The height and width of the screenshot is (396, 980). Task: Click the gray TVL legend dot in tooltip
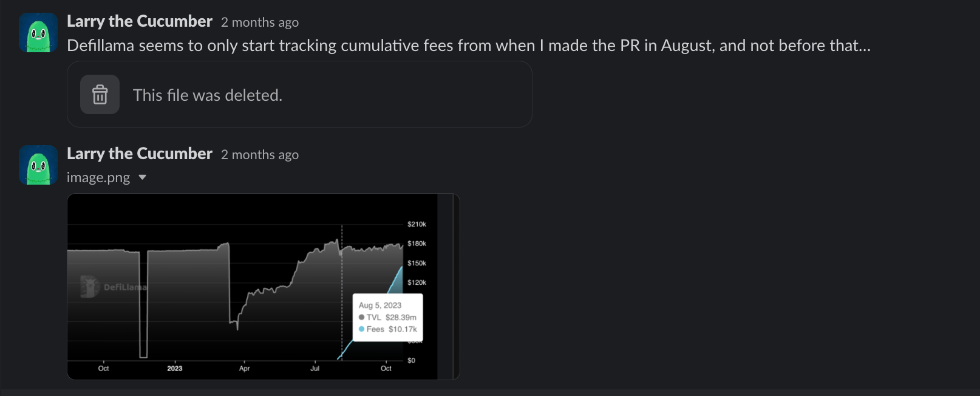tap(362, 317)
